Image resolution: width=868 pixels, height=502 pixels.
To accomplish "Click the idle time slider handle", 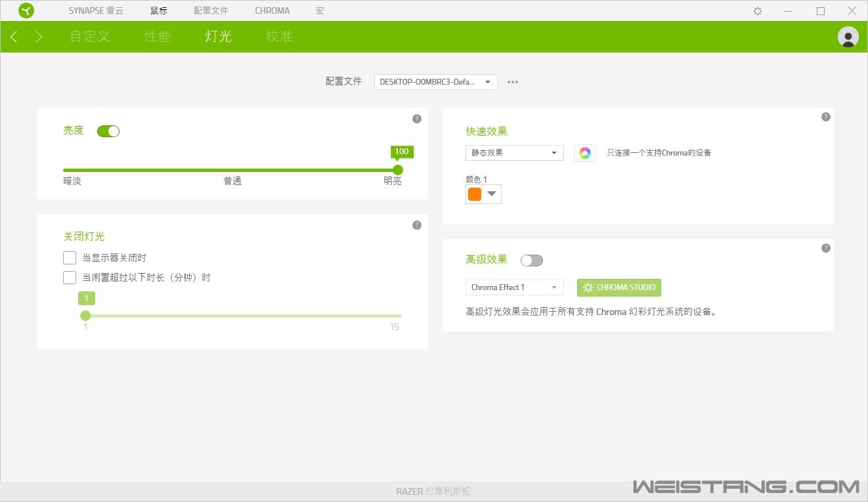I will 85,316.
